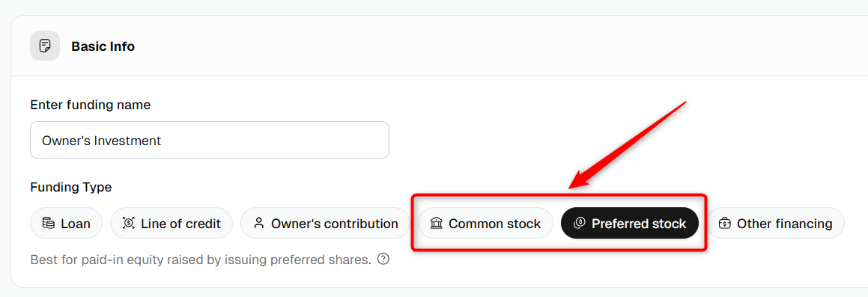The width and height of the screenshot is (868, 297).
Task: Click the coin icon on Preferred stock
Action: coord(579,224)
